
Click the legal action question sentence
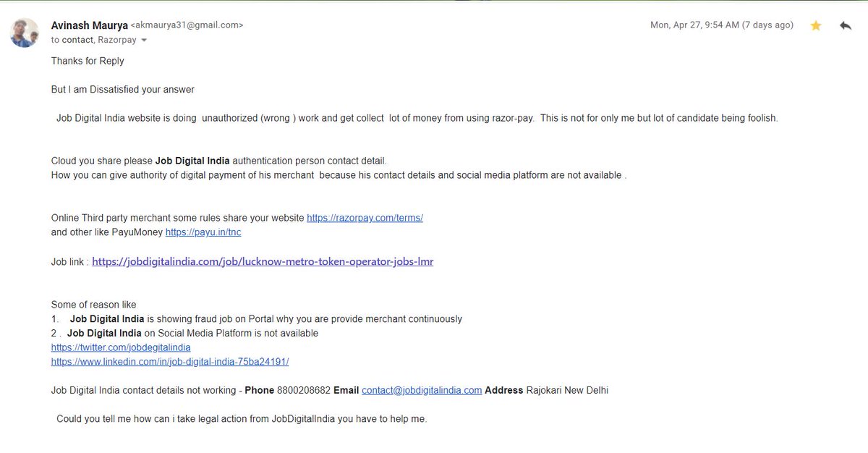coord(242,419)
